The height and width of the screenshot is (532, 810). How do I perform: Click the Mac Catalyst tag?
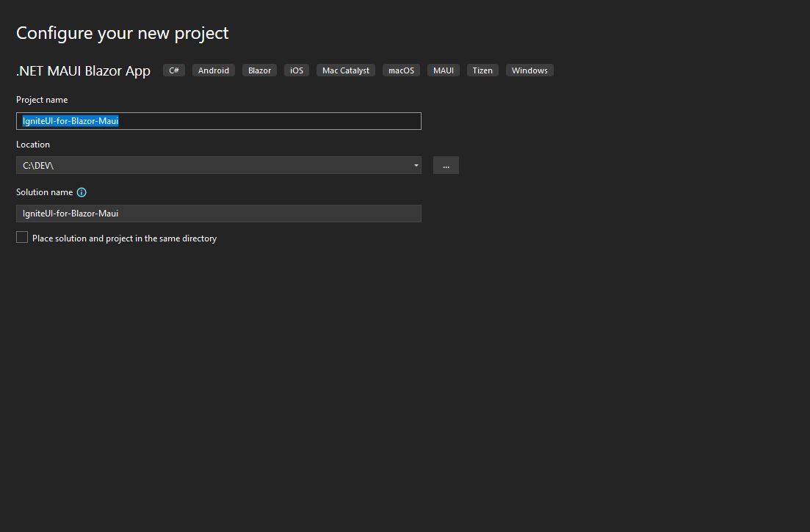[x=346, y=70]
